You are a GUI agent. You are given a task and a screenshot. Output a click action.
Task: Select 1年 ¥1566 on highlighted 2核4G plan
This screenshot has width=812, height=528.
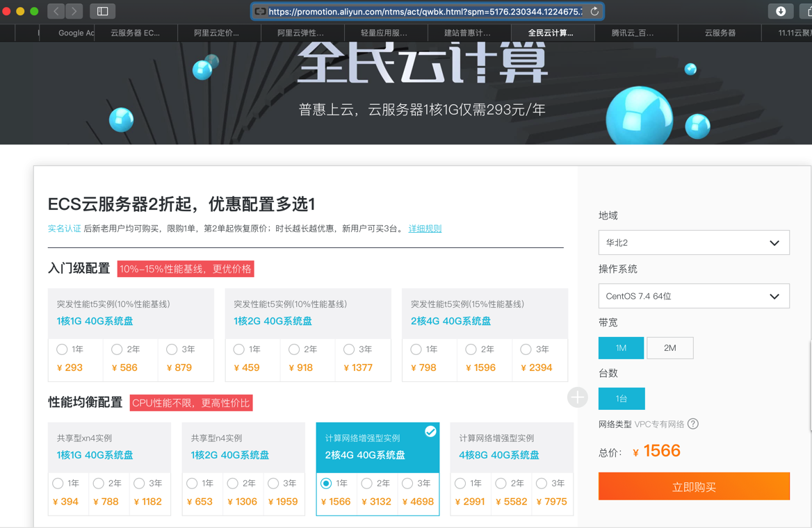(326, 483)
